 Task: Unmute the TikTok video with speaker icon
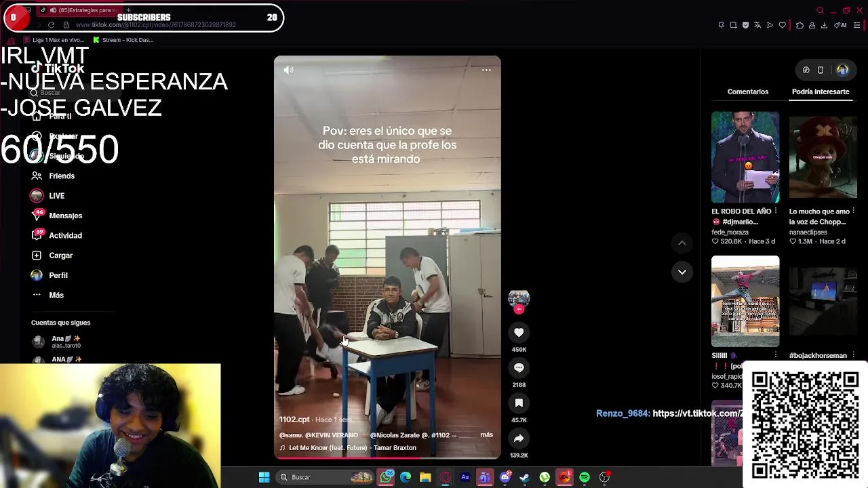(x=289, y=70)
